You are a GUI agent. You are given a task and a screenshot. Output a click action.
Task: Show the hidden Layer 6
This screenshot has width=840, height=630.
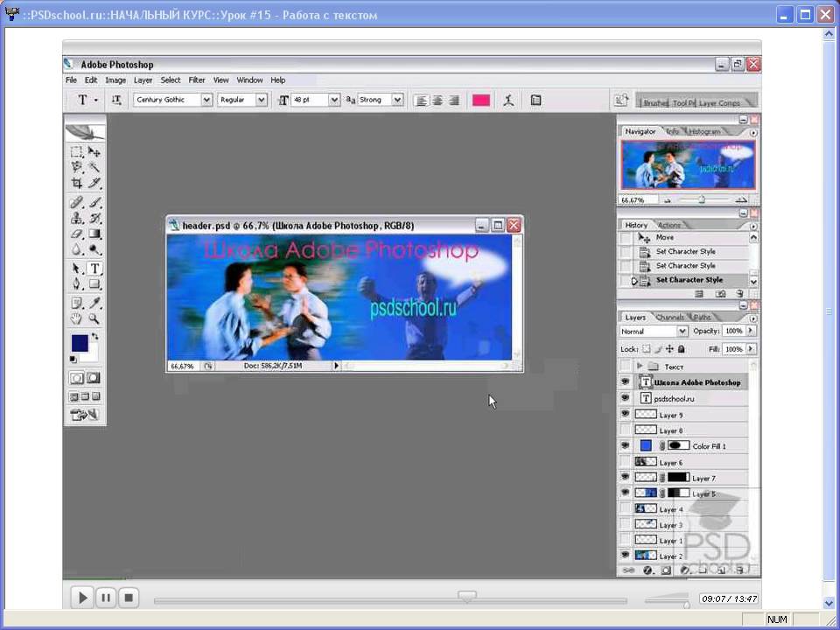(625, 462)
